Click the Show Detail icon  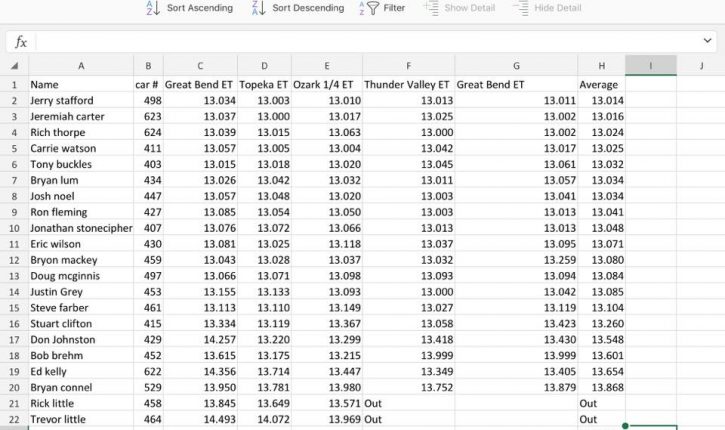click(431, 8)
